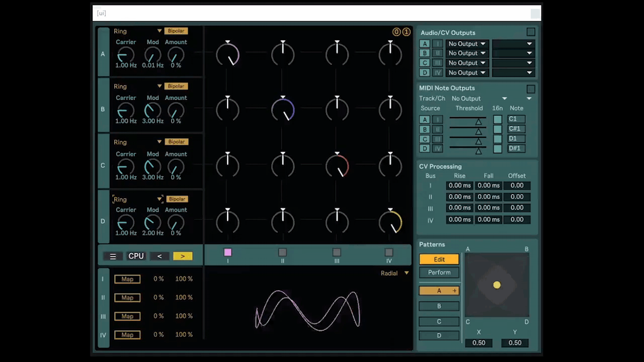Viewport: 644px width, 362px height.
Task: Click the left arrow navigation button
Action: 159,256
